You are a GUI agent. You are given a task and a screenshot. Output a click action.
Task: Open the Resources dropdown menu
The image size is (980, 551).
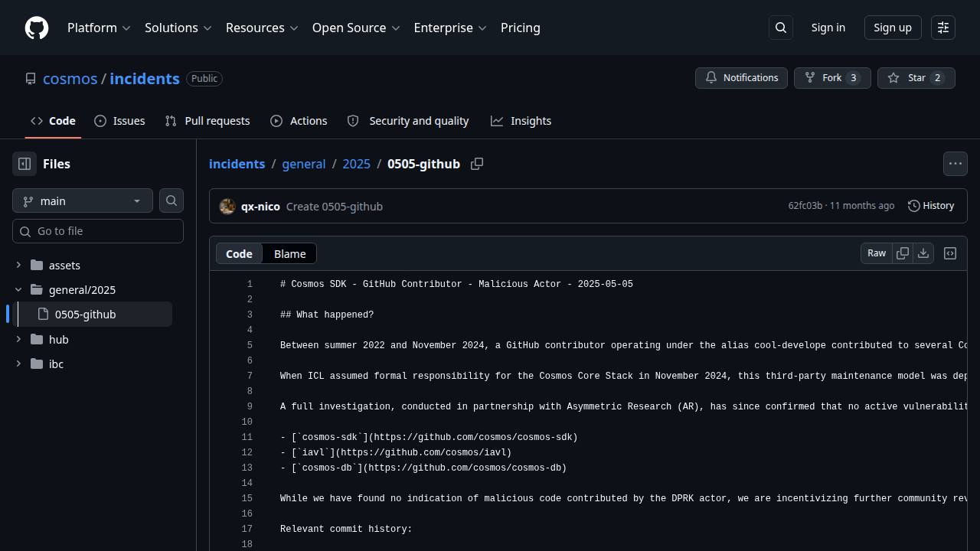point(262,28)
